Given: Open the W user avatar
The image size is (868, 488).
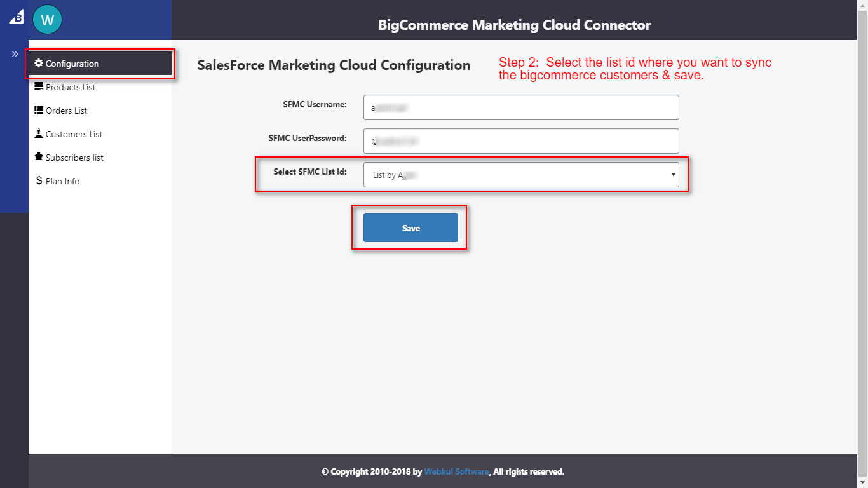Looking at the screenshot, I should 47,20.
